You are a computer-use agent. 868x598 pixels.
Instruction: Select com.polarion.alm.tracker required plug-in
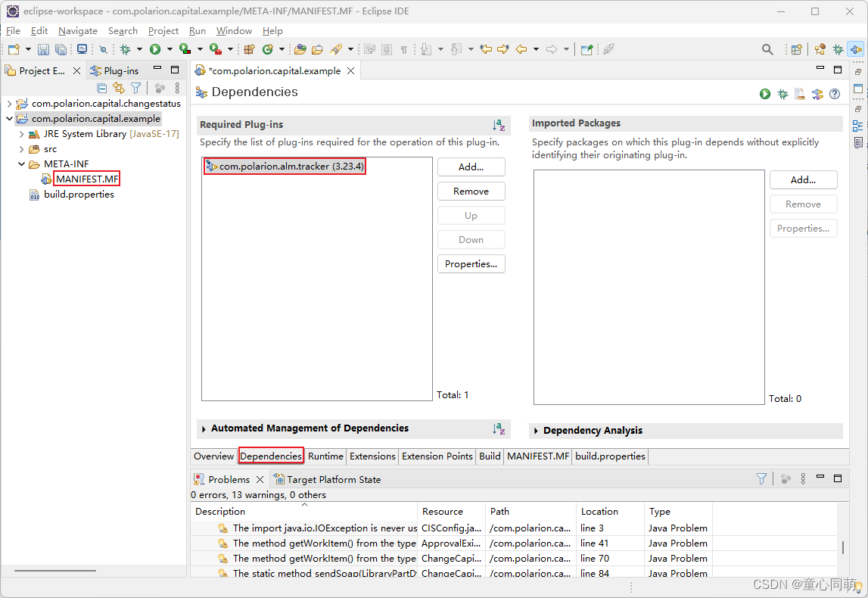click(285, 166)
